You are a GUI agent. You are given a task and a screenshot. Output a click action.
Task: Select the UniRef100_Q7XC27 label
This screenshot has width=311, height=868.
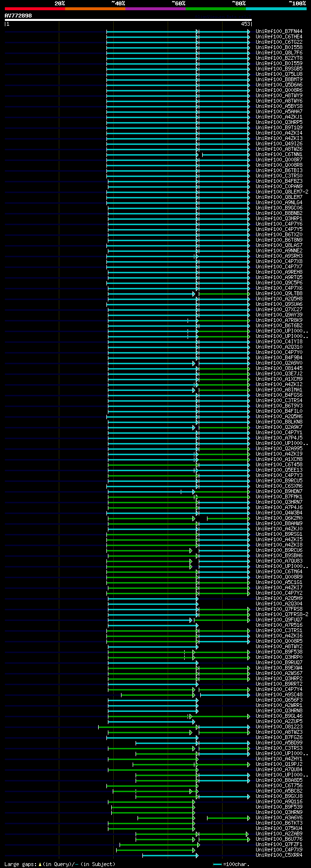(x=279, y=309)
